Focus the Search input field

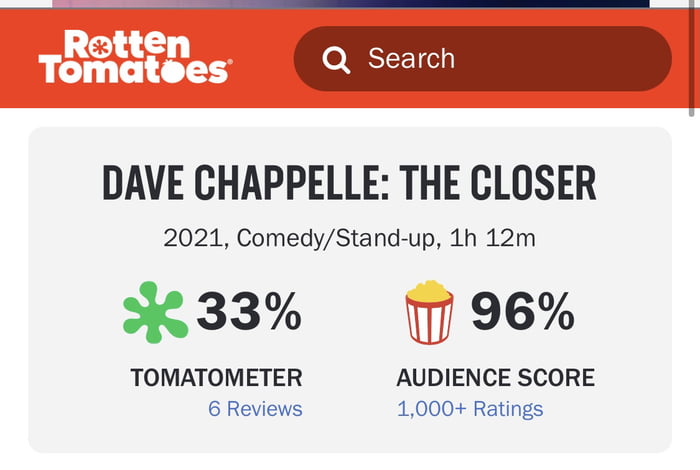(500, 59)
